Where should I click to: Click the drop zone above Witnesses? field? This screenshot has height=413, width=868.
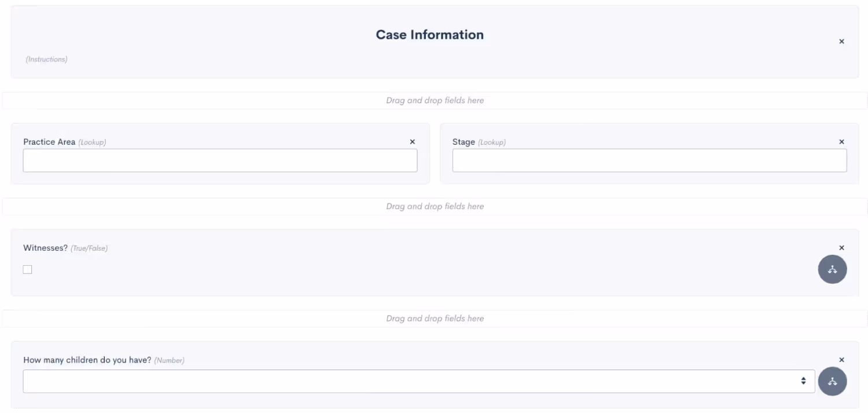tap(435, 206)
